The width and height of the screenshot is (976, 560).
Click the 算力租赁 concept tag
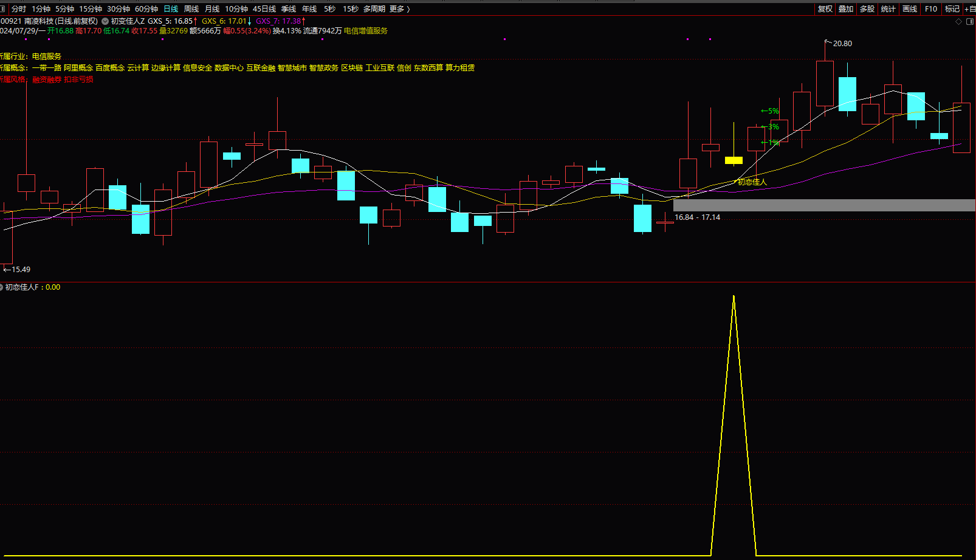460,68
